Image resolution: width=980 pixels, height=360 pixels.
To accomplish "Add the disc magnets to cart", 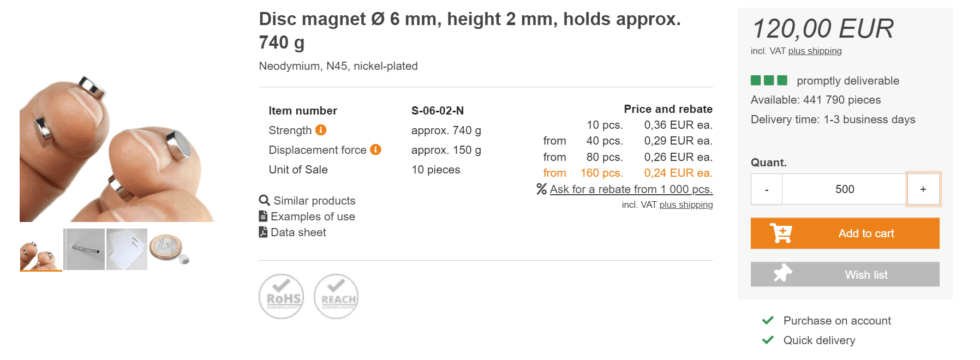I will pyautogui.click(x=845, y=233).
